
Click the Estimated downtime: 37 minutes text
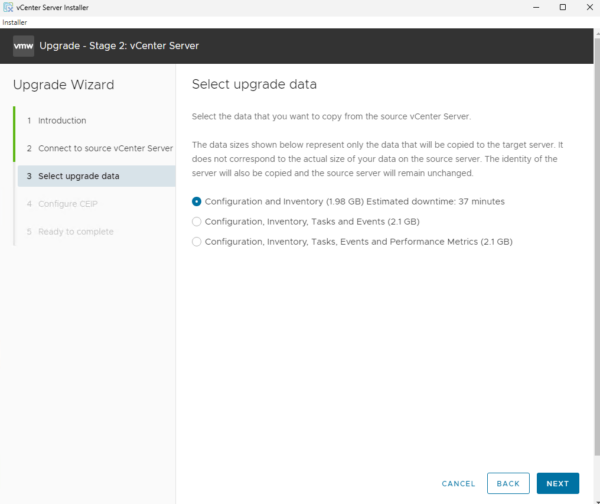(x=435, y=202)
